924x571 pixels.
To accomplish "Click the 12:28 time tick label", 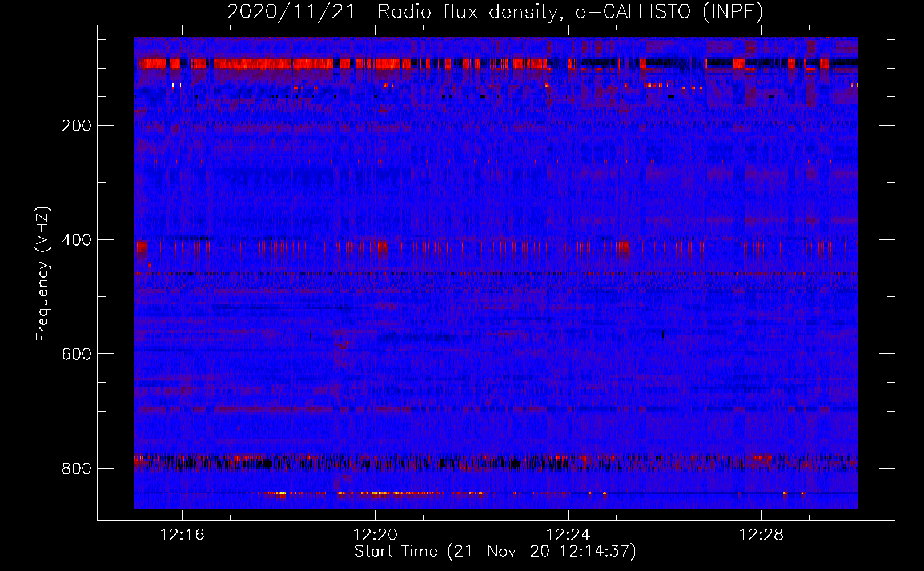I will [761, 535].
